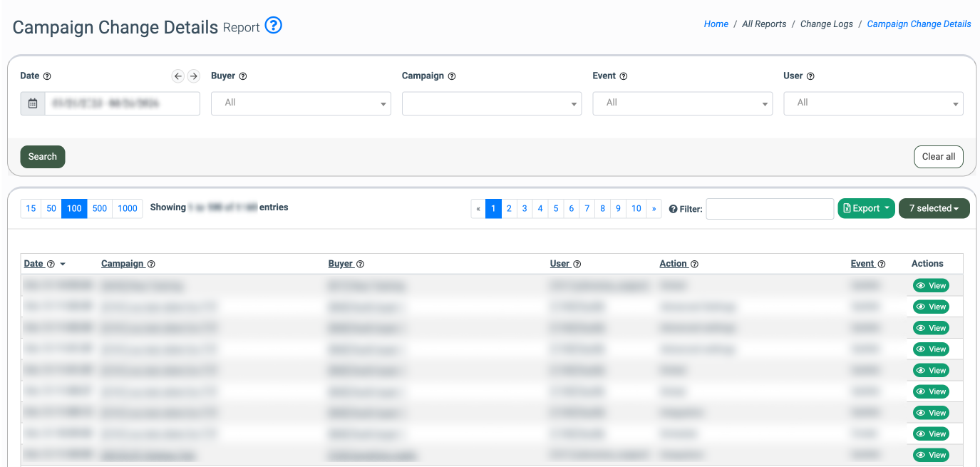
Task: Click the calendar icon in Date field
Action: pos(33,103)
